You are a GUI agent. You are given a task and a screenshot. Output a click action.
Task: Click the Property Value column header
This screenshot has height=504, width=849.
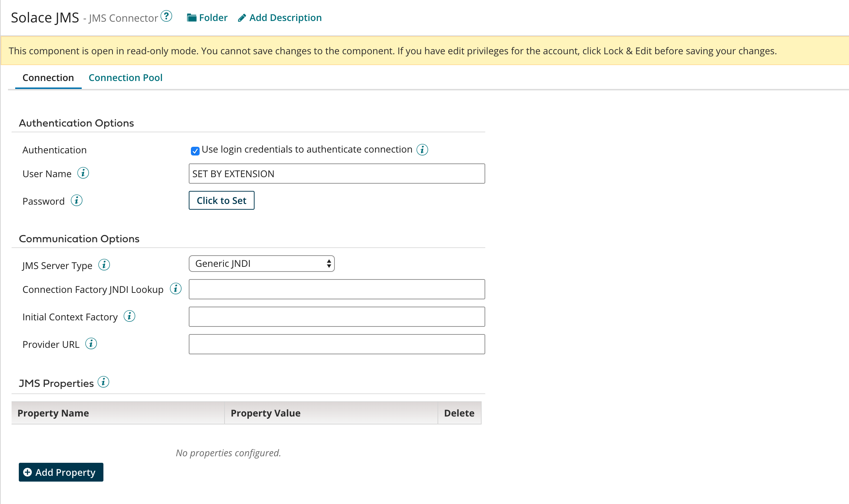point(331,413)
